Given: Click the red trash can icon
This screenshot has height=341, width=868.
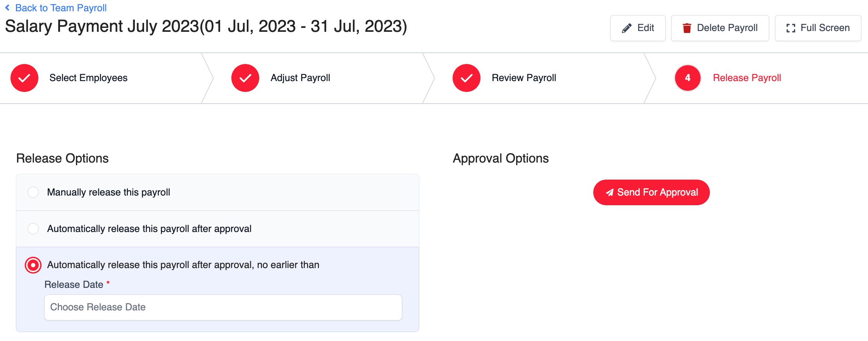Looking at the screenshot, I should (687, 28).
